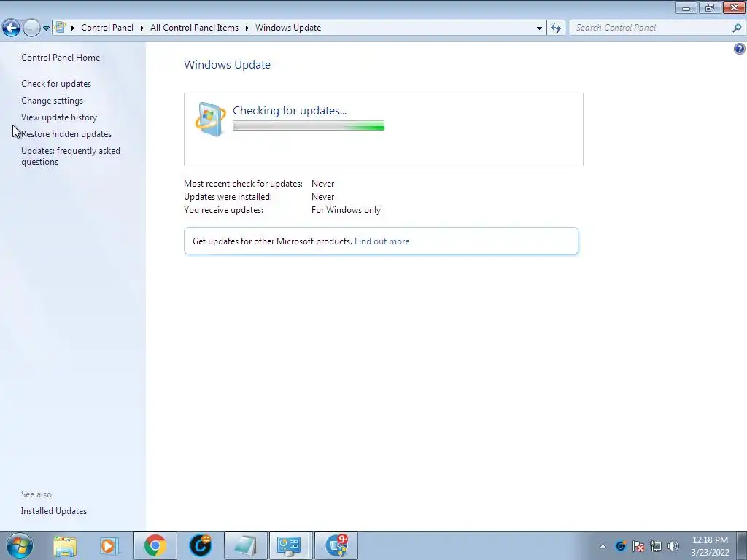Image resolution: width=747 pixels, height=560 pixels.
Task: Expand the root arrow before Control Panel breadcrumb
Action: 73,28
